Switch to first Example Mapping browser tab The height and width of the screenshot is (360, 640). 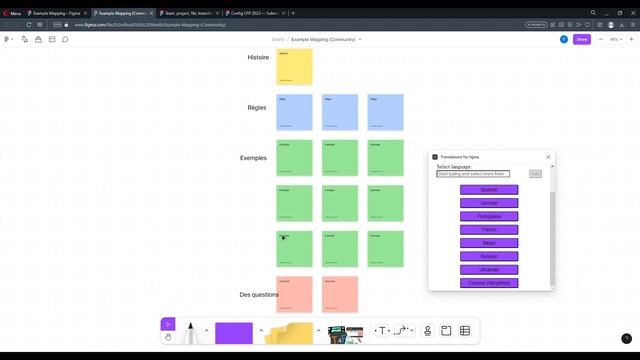coord(56,13)
